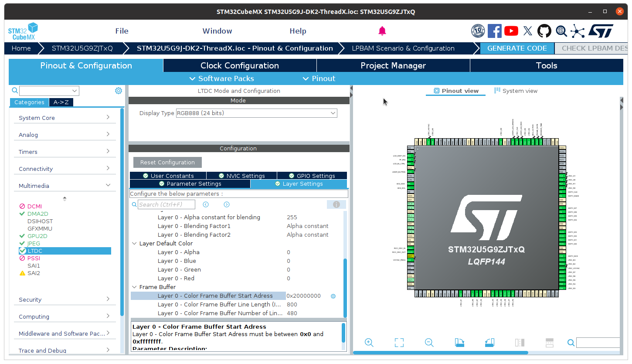Open the ST GitHub page icon

pos(544,31)
